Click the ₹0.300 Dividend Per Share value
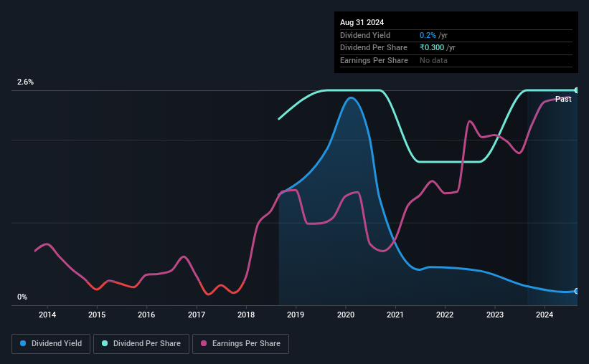 (x=432, y=48)
